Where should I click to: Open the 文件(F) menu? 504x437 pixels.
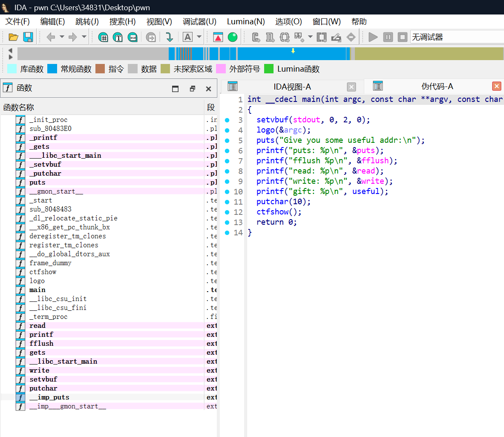[17, 22]
